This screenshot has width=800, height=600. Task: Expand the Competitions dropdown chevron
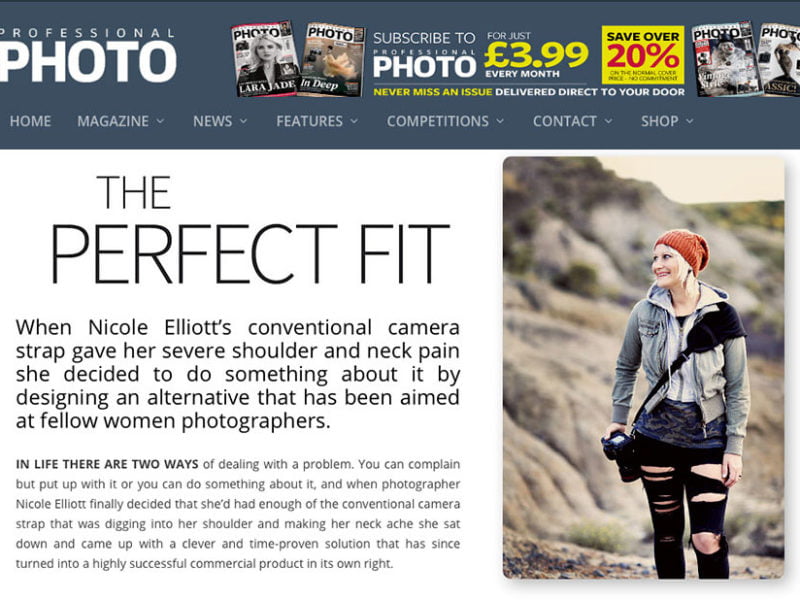click(x=500, y=121)
